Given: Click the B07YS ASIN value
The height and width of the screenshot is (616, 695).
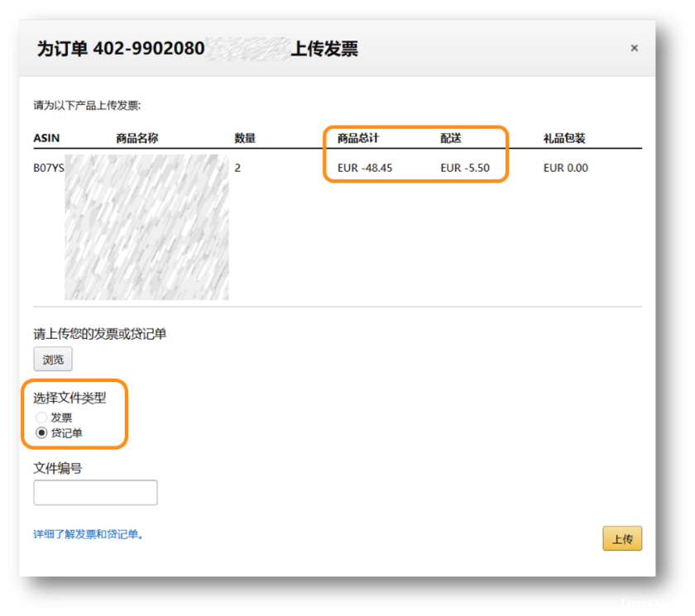Looking at the screenshot, I should click(x=48, y=168).
